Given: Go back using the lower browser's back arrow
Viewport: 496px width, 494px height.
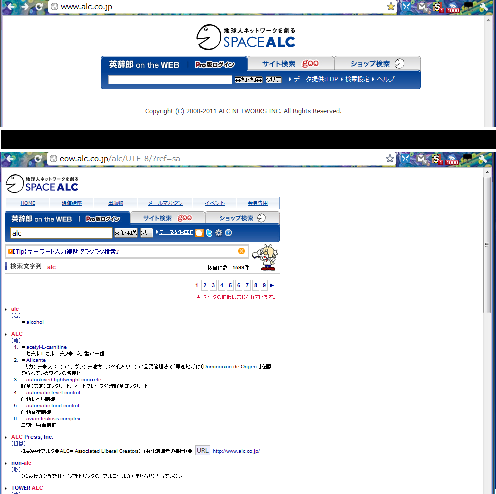Looking at the screenshot, I should tap(10, 159).
